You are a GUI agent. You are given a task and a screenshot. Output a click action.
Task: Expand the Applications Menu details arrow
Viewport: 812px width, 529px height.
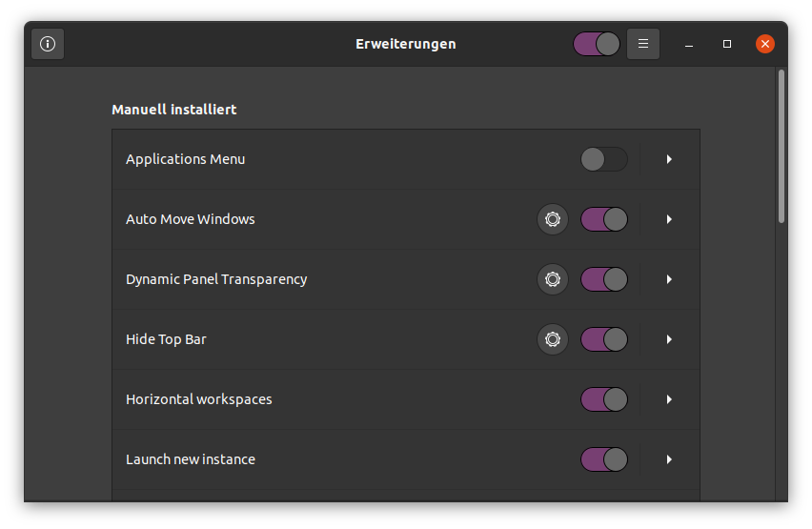(669, 159)
